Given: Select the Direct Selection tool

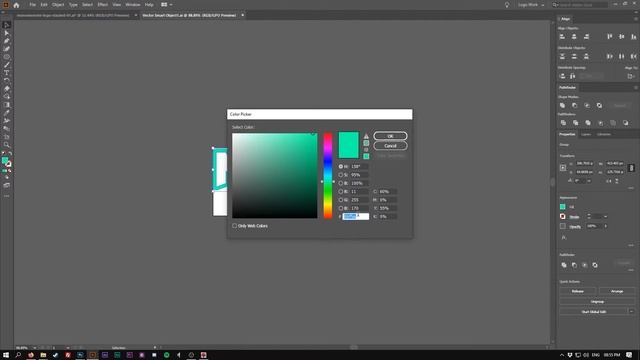Looking at the screenshot, I should [7, 33].
